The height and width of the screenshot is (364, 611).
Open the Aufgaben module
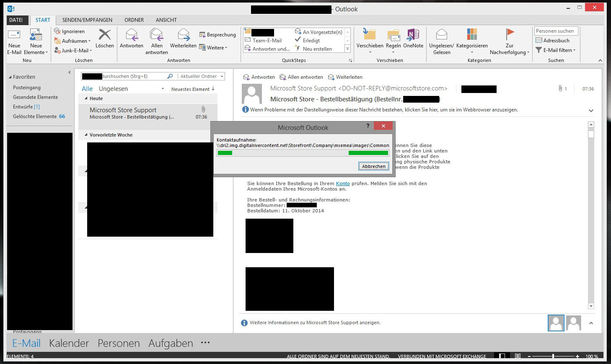click(171, 343)
